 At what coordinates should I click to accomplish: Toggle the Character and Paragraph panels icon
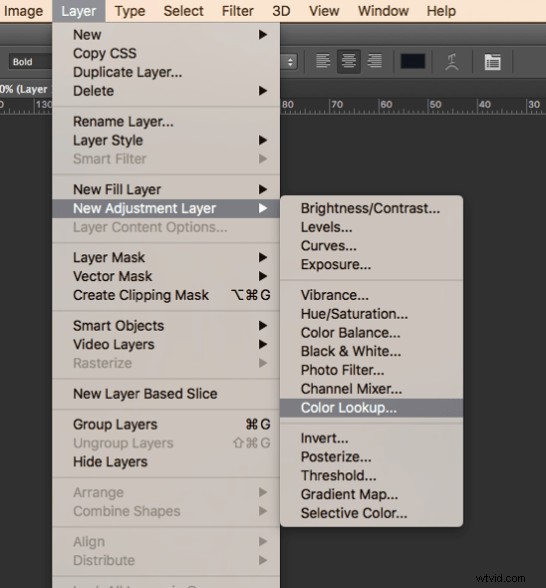[x=492, y=62]
